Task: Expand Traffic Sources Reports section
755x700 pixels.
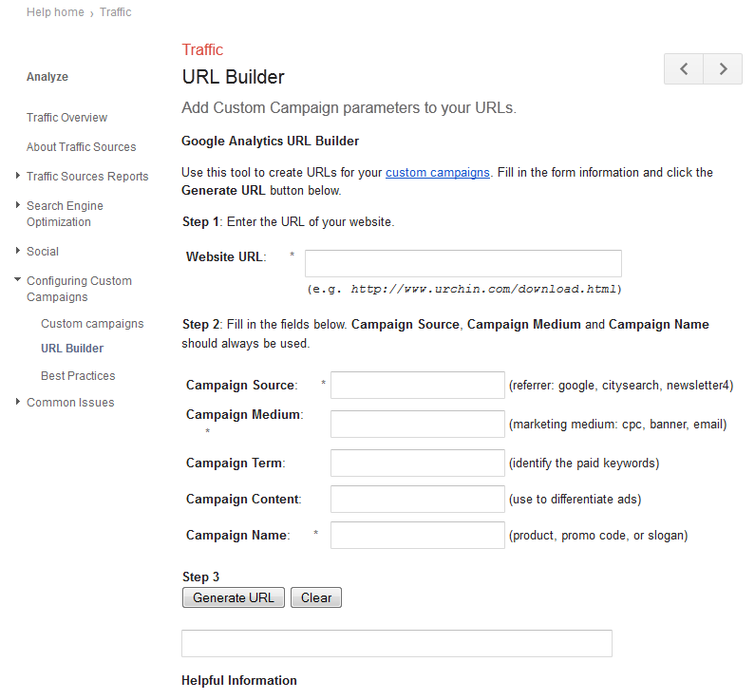Action: pos(18,176)
